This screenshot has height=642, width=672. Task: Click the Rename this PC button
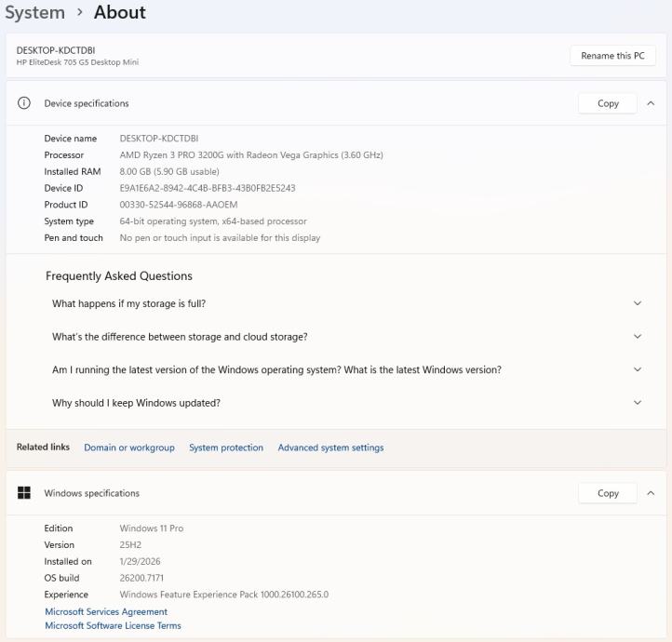(612, 56)
